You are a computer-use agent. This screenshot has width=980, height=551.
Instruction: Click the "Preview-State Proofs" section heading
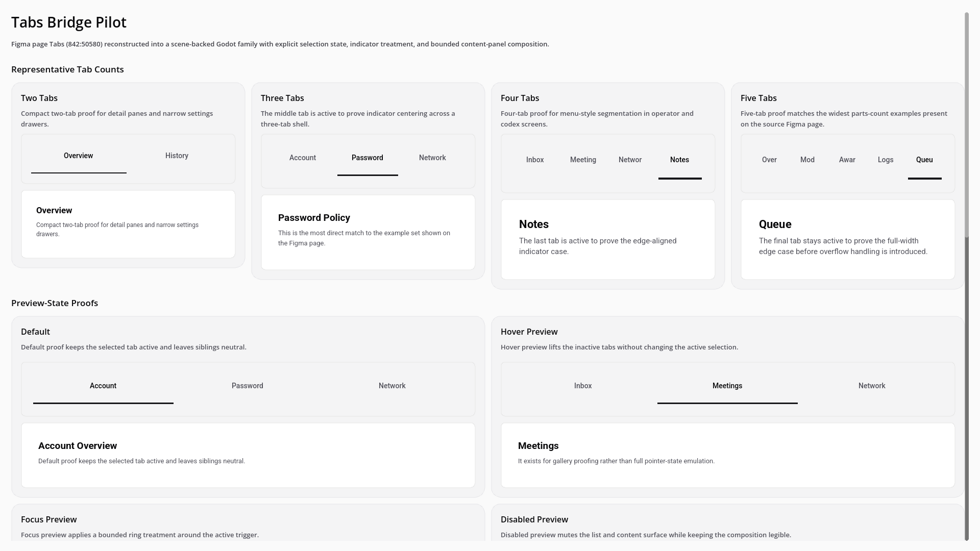point(55,303)
